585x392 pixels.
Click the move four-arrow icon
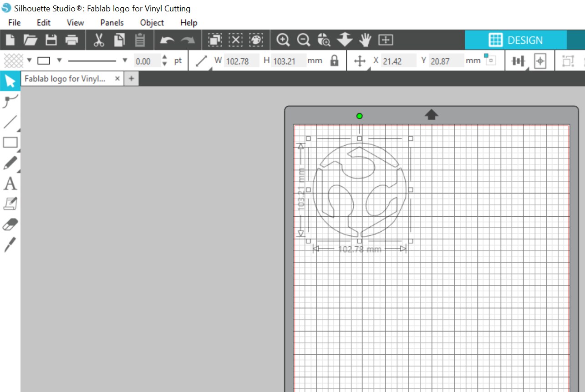pos(360,61)
